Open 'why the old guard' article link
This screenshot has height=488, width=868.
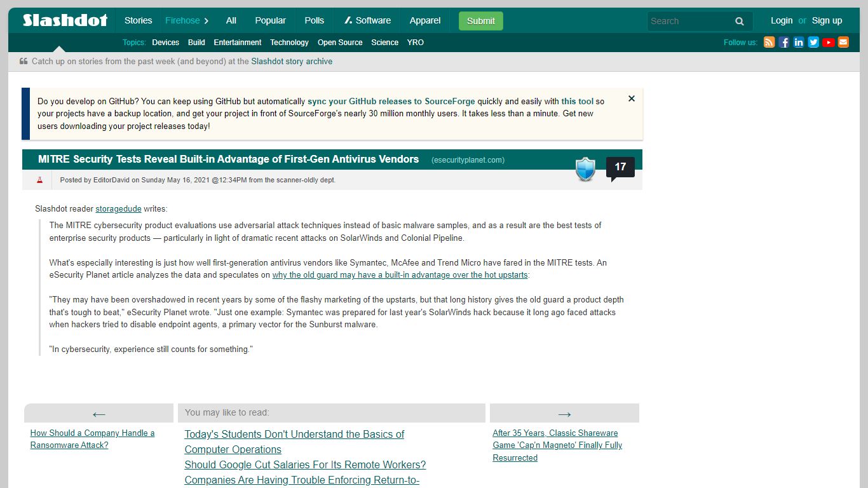click(400, 275)
